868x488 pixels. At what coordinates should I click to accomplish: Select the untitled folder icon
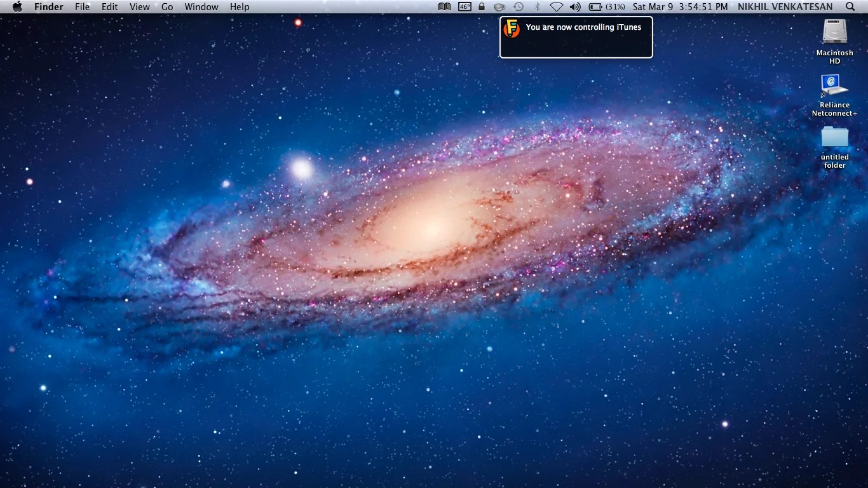click(x=835, y=137)
